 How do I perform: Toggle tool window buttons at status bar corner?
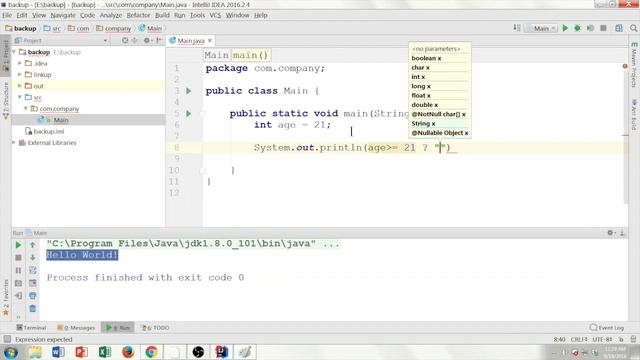click(x=7, y=339)
